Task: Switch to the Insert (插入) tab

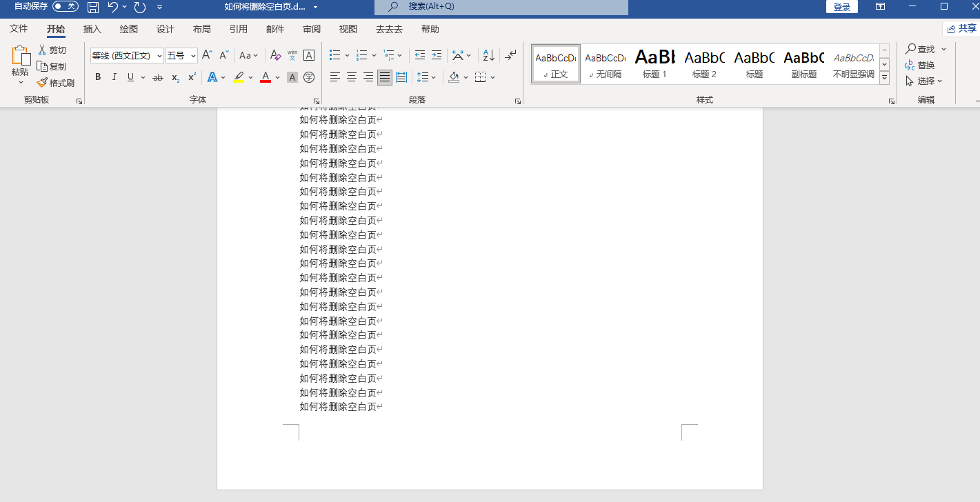Action: pyautogui.click(x=92, y=29)
